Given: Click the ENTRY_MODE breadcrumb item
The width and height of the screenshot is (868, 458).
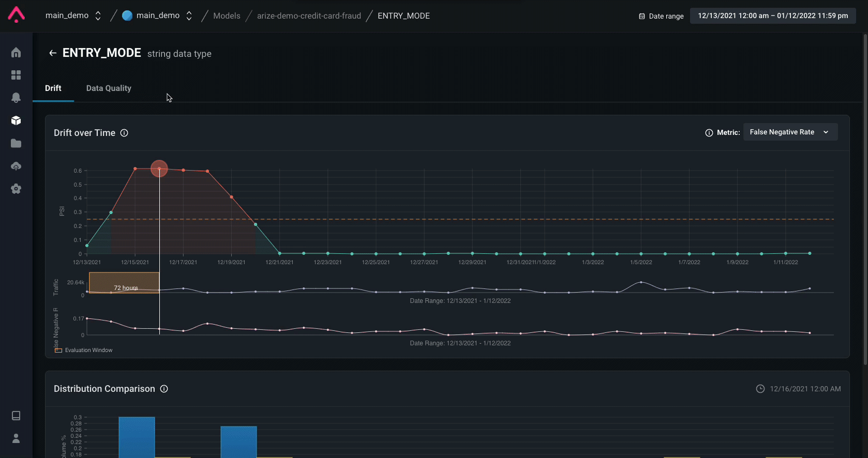Looking at the screenshot, I should pos(403,16).
